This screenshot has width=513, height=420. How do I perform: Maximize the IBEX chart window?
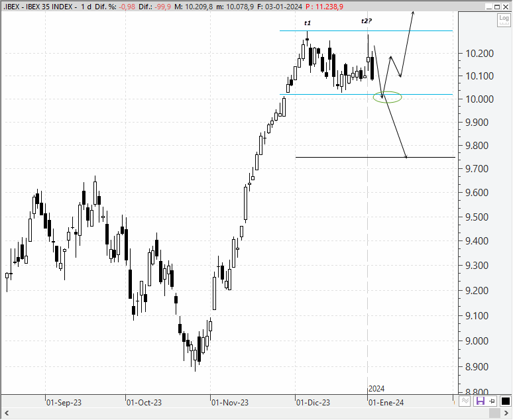point(497,7)
